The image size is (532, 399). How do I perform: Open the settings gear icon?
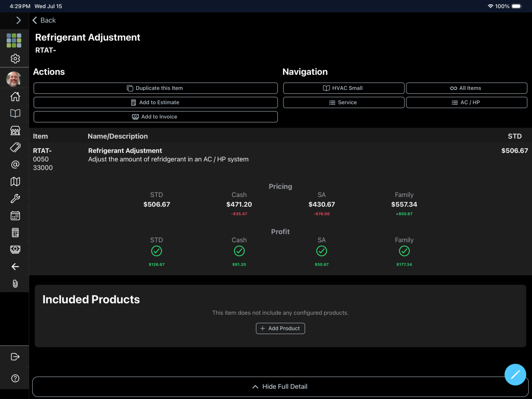15,59
